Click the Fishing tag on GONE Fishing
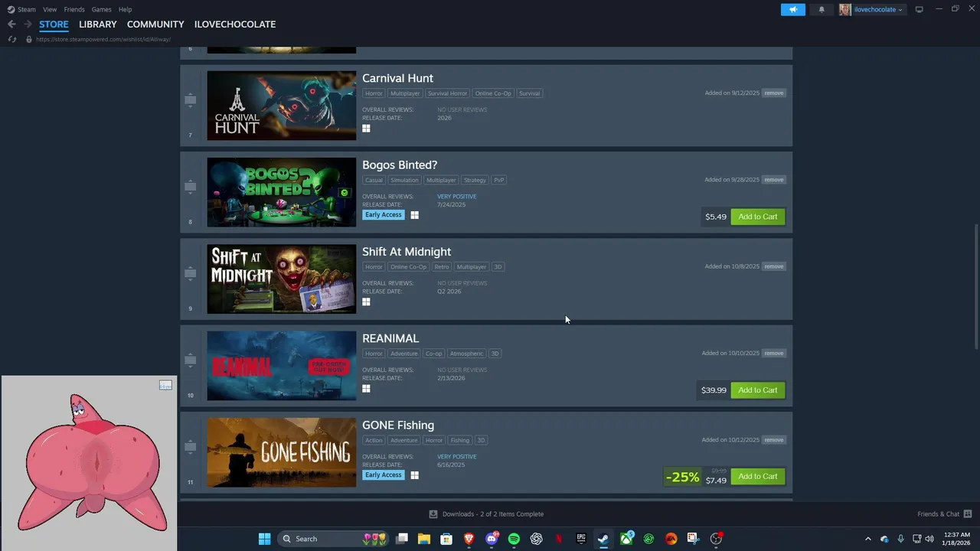 pos(459,440)
